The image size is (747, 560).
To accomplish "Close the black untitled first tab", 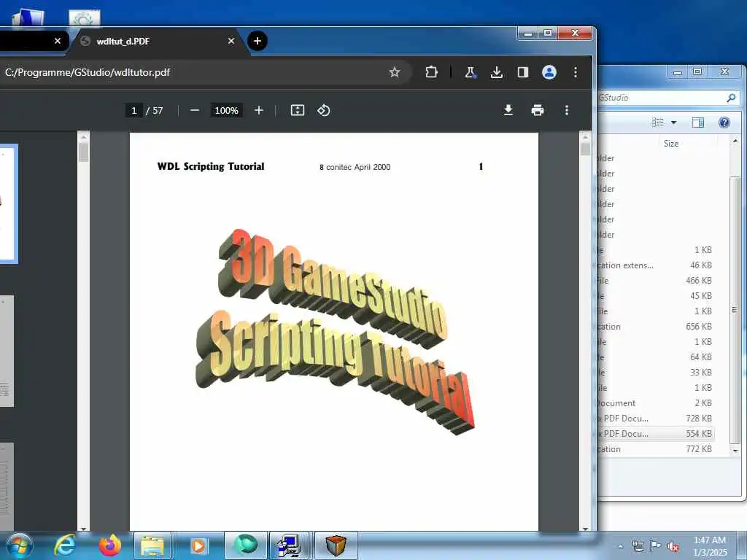I will (58, 41).
